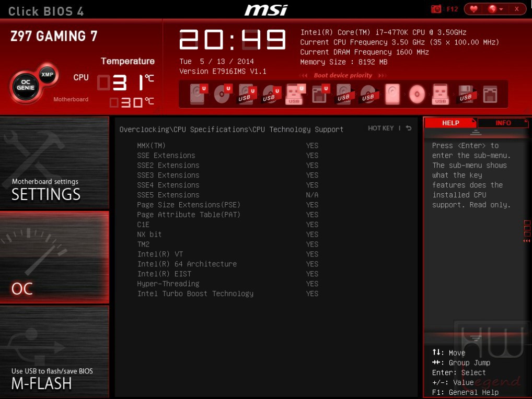Image resolution: width=532 pixels, height=399 pixels.
Task: Select the non-UEFI USB key boot device
Action: pos(441,94)
